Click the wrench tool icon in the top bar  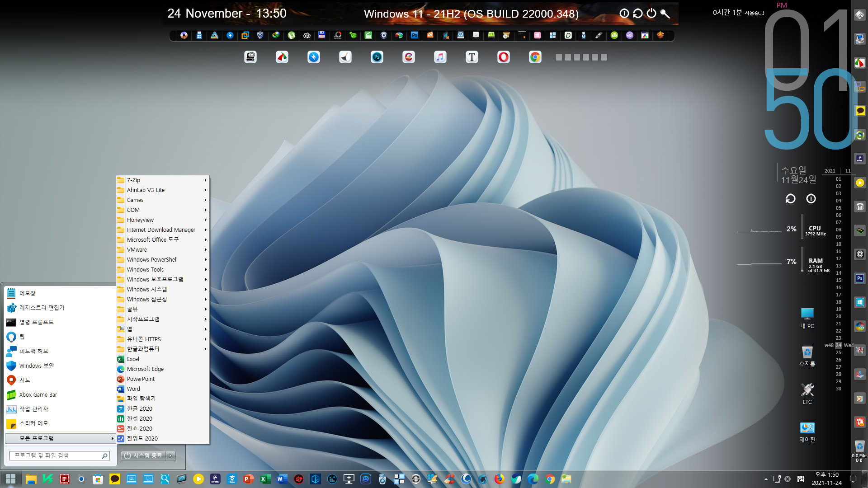665,13
